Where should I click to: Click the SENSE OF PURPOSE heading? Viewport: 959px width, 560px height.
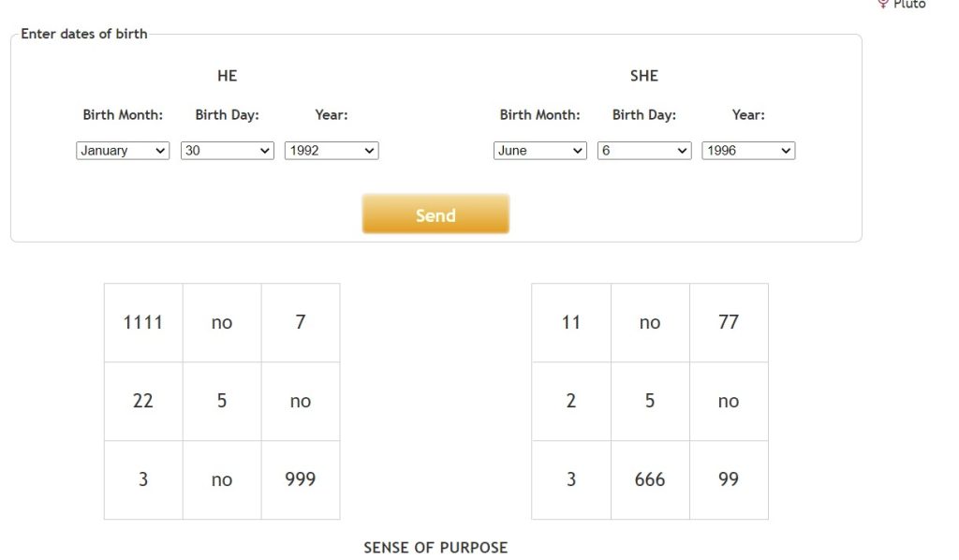pos(435,548)
